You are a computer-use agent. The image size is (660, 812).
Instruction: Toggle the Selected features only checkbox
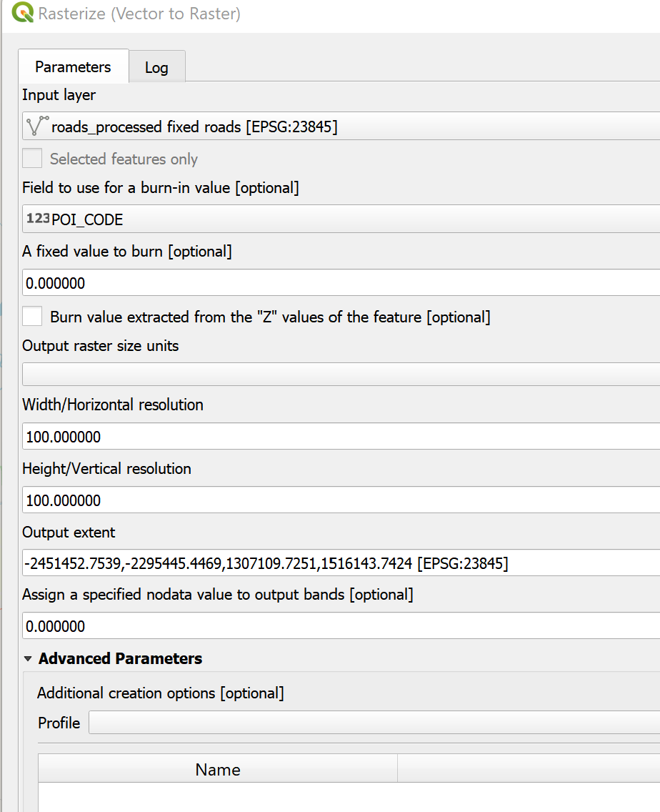coord(32,159)
